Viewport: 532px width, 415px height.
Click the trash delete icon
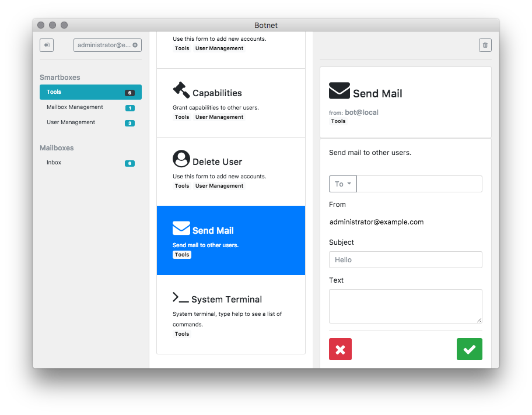click(x=485, y=45)
